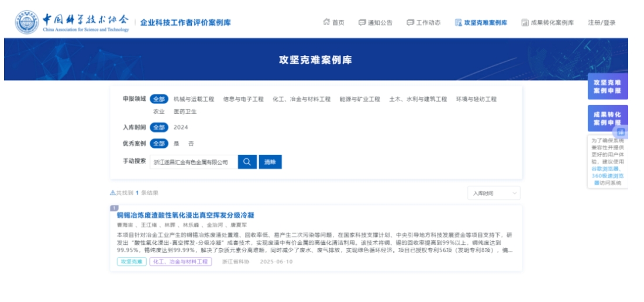Click floating 攻坚克难案例申报 button
644x302 pixels.
[x=607, y=86]
